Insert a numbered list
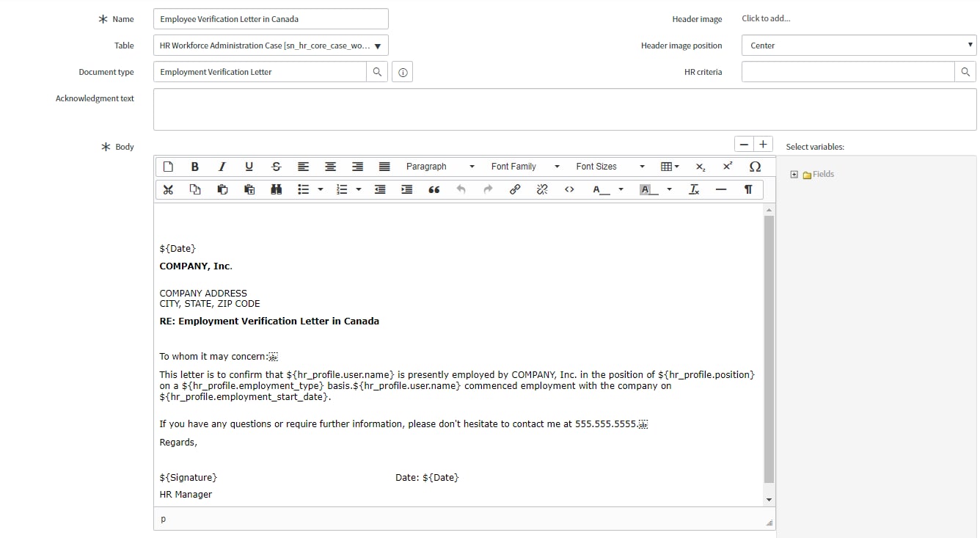 [x=341, y=189]
